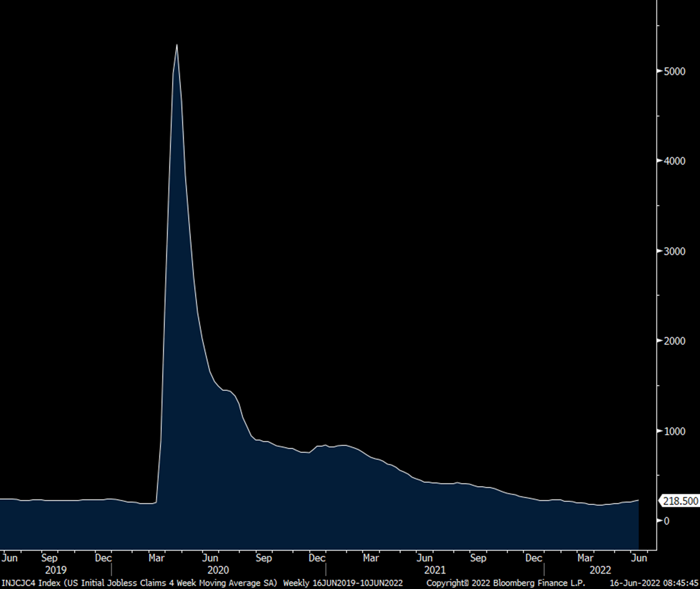Click the 2019 year label
Image resolution: width=700 pixels, height=589 pixels.
55,570
